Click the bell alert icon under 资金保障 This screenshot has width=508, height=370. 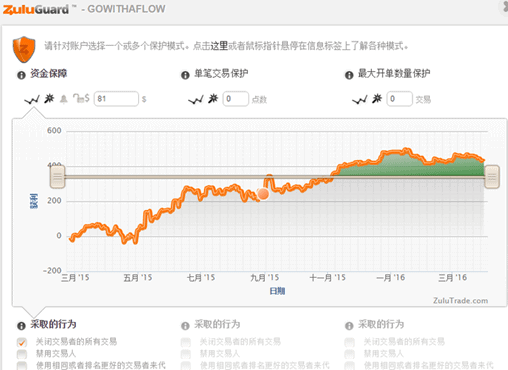pos(63,99)
